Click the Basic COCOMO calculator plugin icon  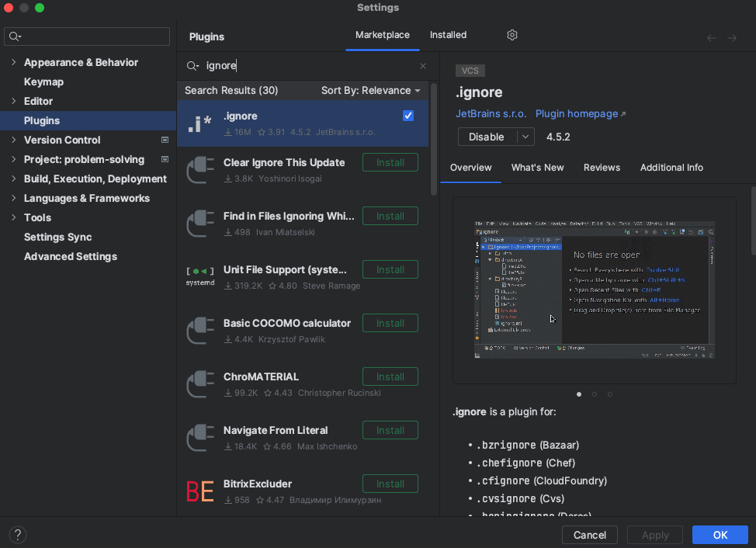click(200, 331)
